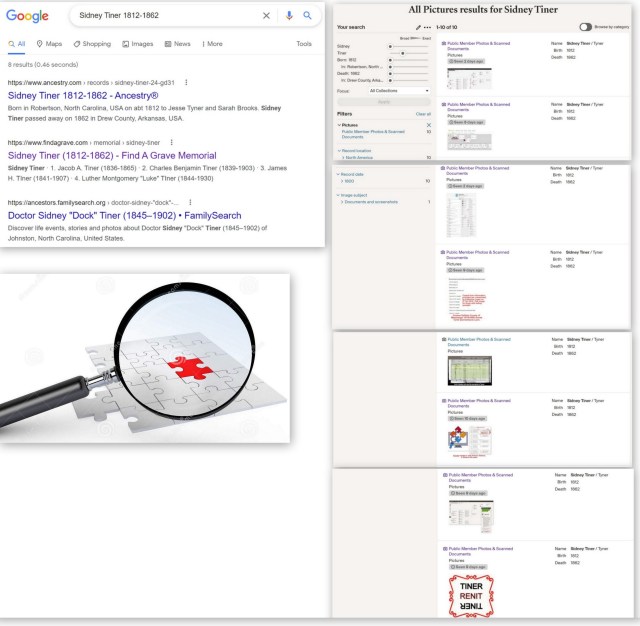This screenshot has width=640, height=626.
Task: Collapse the Record location filter section
Action: (x=339, y=150)
